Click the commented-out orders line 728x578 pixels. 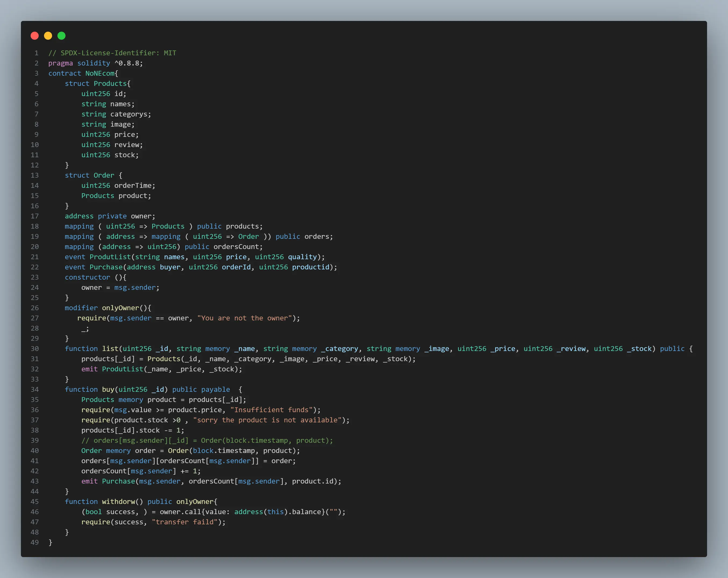click(x=207, y=441)
